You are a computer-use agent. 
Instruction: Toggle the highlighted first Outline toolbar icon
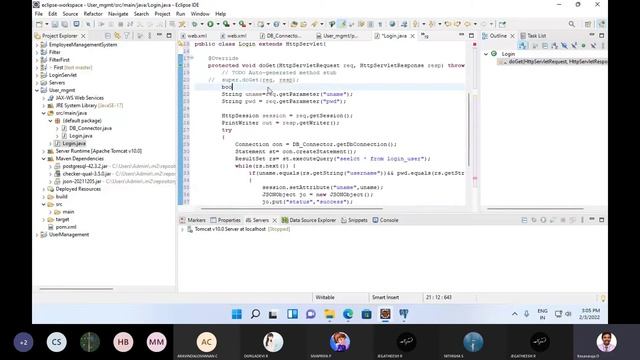click(522, 46)
